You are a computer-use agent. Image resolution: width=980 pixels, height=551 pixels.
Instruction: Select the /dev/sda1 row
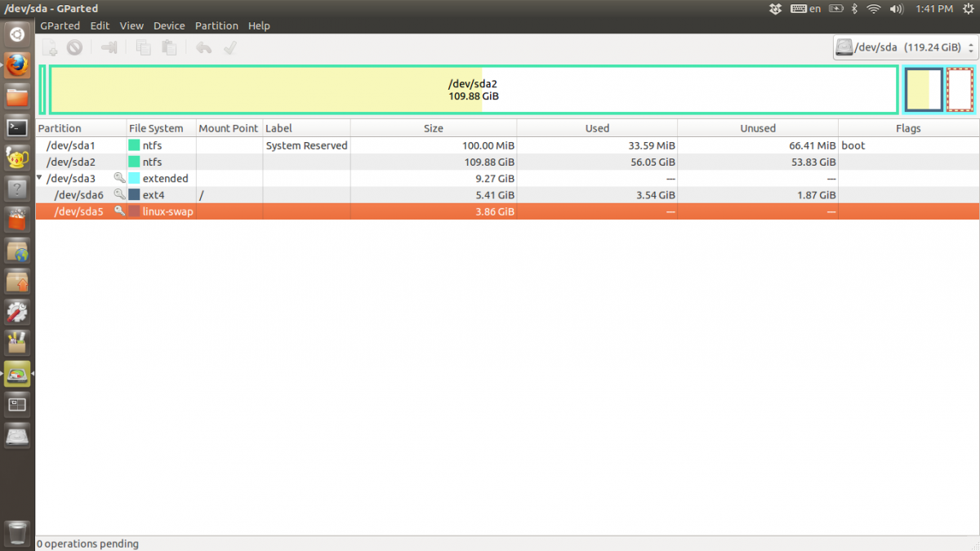pos(507,145)
